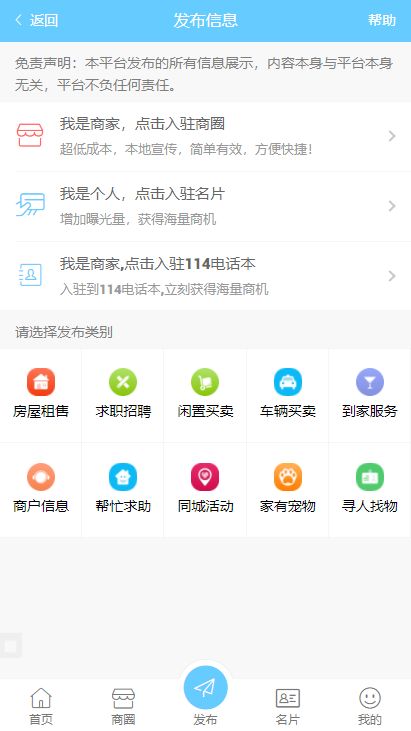411x731 pixels.
Task: Select the 到家服务 cocktail glass icon
Action: (x=370, y=382)
